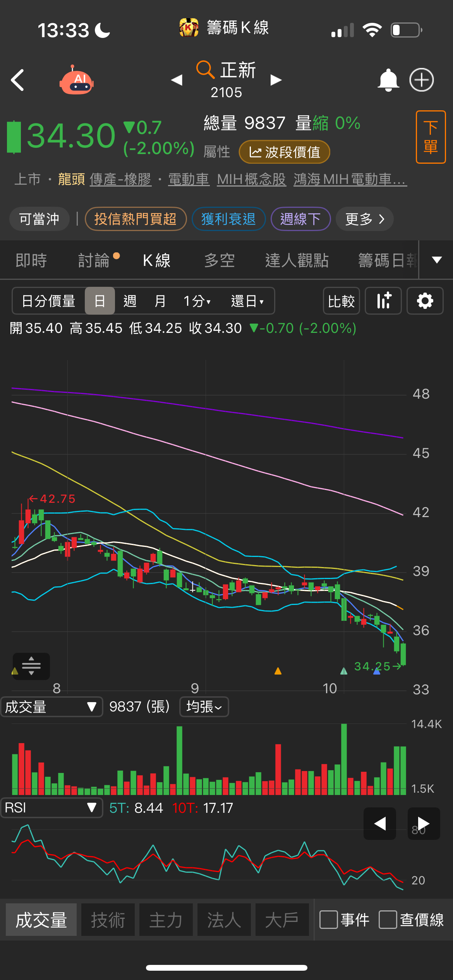Screen dimensions: 453x980
Task: Open the 成交量 indicator dropdown
Action: pyautogui.click(x=52, y=707)
